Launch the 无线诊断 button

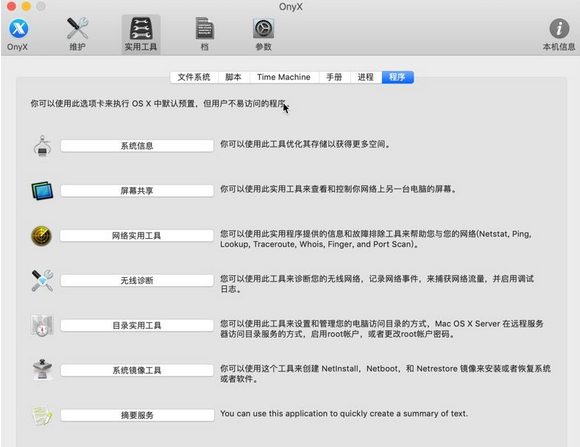tap(137, 280)
